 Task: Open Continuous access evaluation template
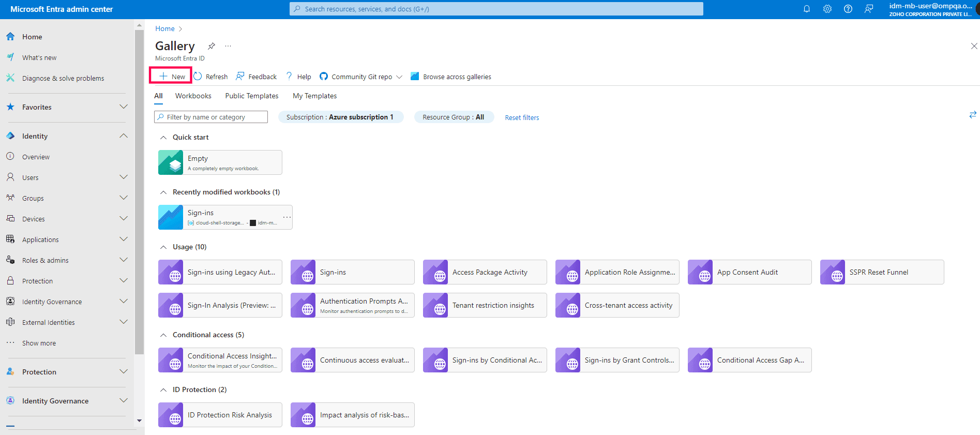(353, 360)
